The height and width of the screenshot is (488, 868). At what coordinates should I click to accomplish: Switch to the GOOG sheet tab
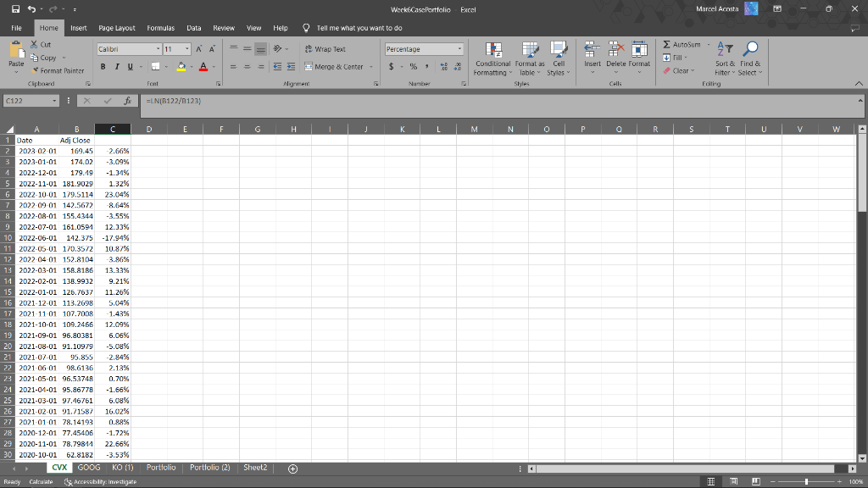[x=88, y=468]
